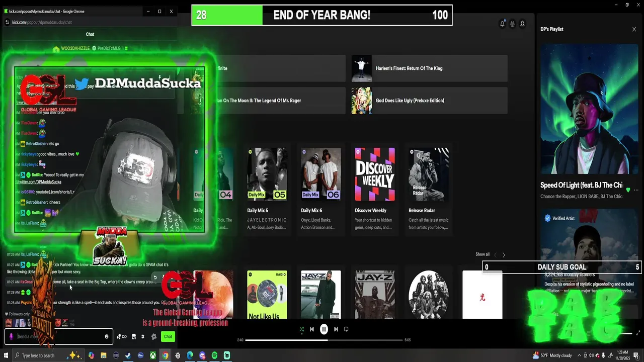Click the Speed Of Light artist names line
644x362 pixels.
click(581, 197)
